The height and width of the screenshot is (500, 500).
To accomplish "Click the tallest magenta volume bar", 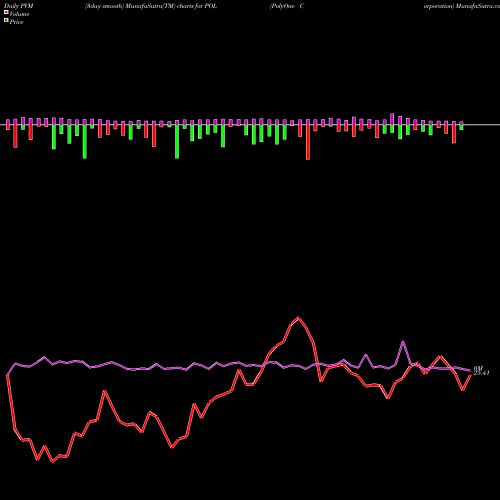I will [392, 119].
